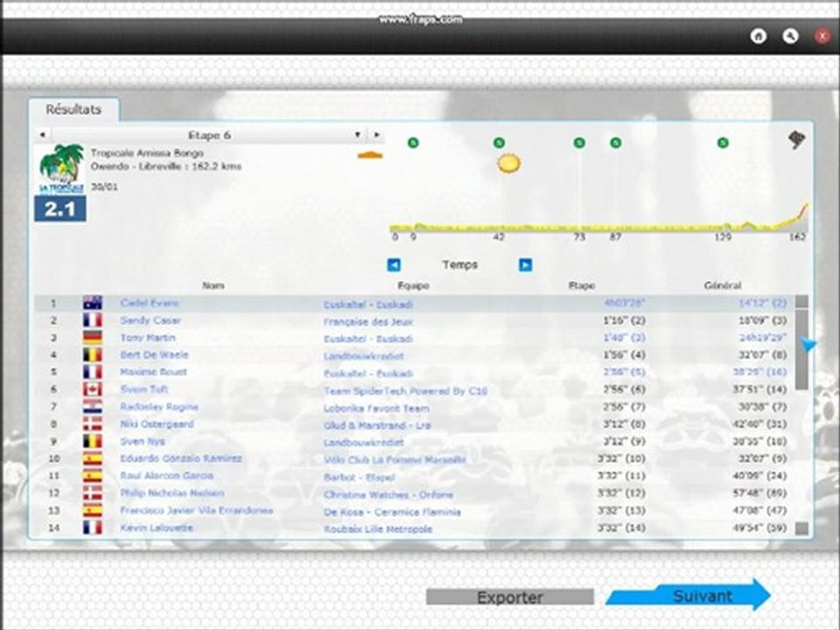Image resolution: width=840 pixels, height=630 pixels.
Task: Open the wrench settings icon
Action: coord(790,37)
